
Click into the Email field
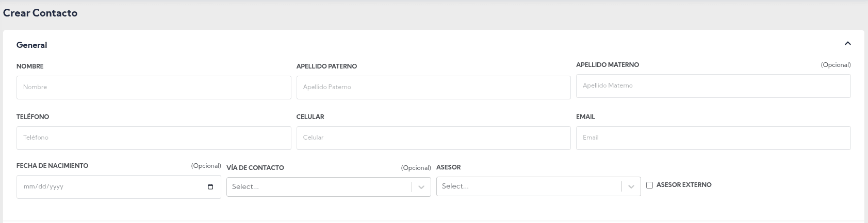click(x=713, y=138)
